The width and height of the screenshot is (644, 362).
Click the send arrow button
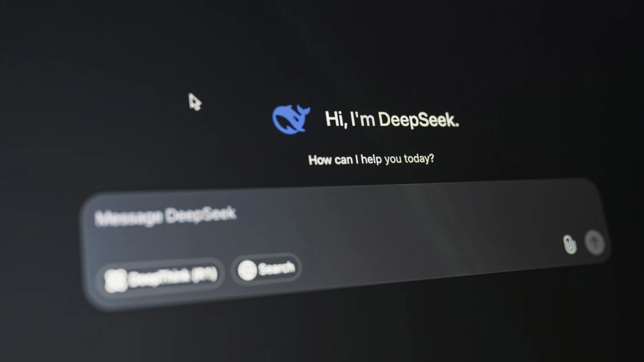tap(594, 243)
